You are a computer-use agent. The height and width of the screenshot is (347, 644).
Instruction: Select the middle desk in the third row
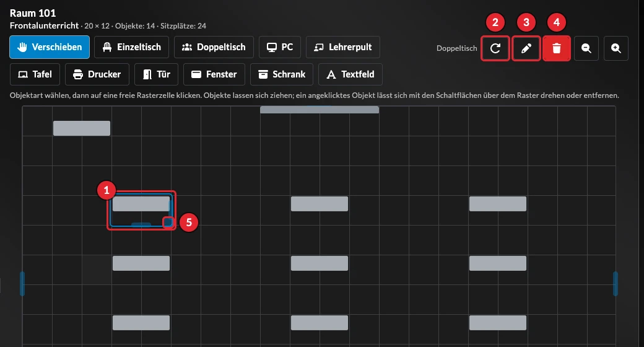click(320, 323)
